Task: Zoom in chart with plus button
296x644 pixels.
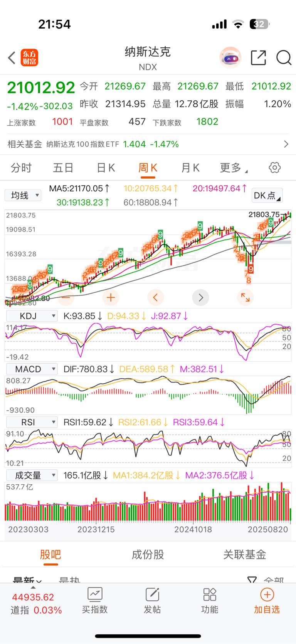Action: coord(111,297)
